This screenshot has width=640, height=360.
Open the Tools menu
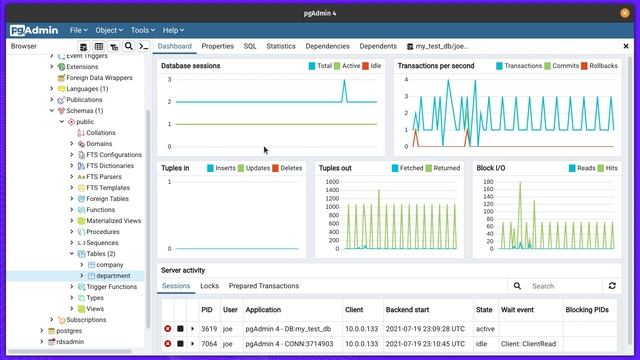click(142, 30)
